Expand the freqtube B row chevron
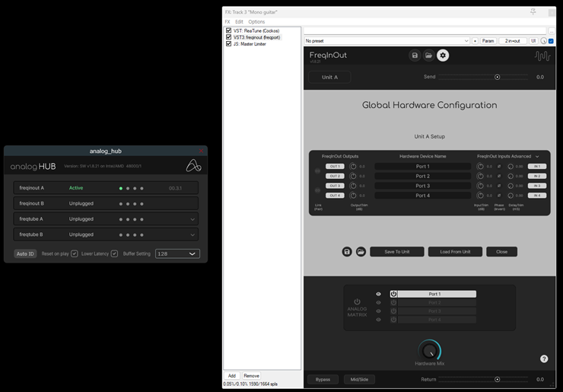This screenshot has height=392, width=563. pyautogui.click(x=192, y=234)
